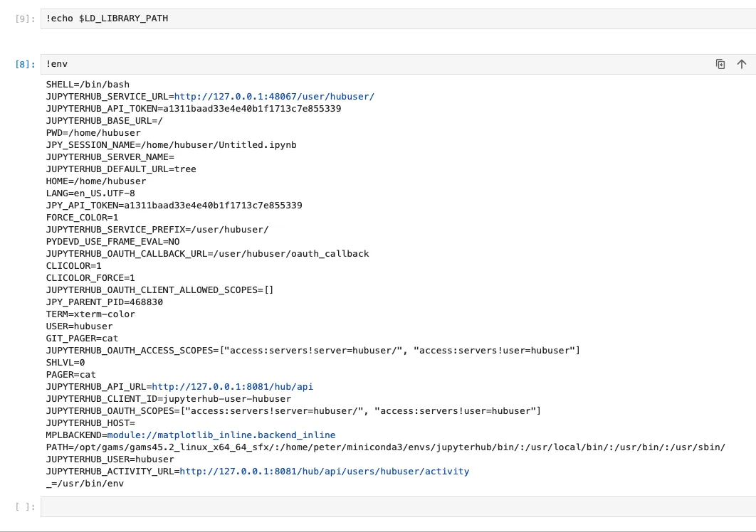Focus the echo $LD_LIBRARY_PATH code cell
The image size is (756, 532).
pos(356,18)
